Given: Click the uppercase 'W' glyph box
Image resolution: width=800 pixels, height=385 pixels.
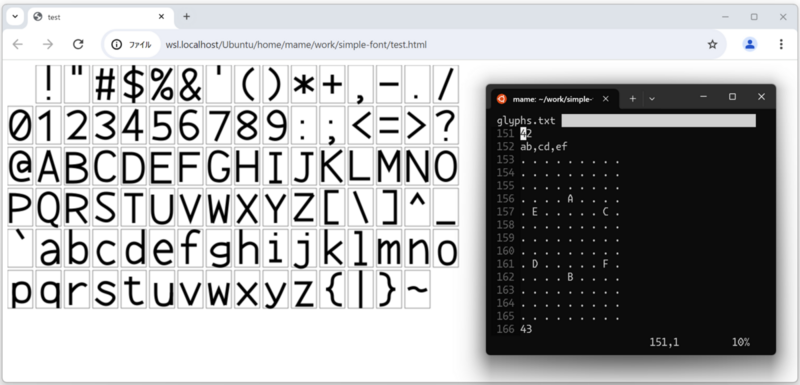Looking at the screenshot, I should pyautogui.click(x=219, y=207).
